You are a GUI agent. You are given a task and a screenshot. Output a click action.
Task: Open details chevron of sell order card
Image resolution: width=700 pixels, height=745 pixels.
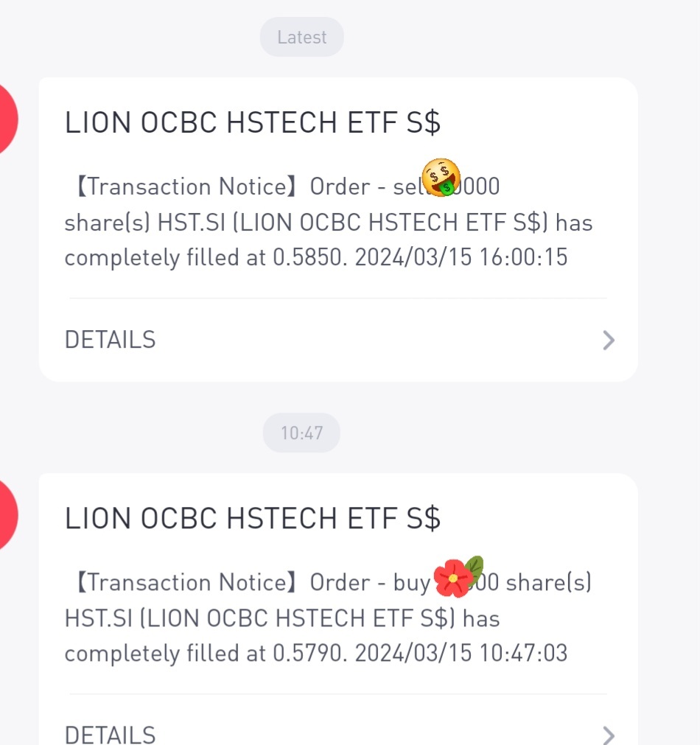(x=609, y=340)
